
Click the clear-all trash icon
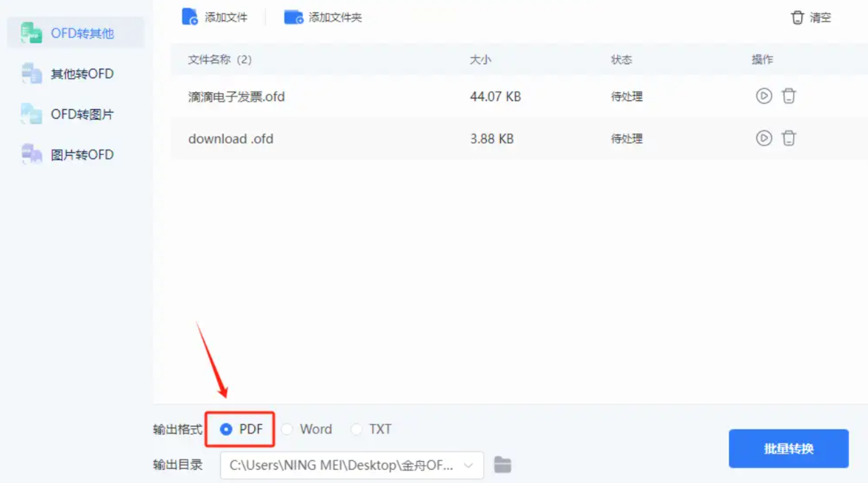click(797, 17)
